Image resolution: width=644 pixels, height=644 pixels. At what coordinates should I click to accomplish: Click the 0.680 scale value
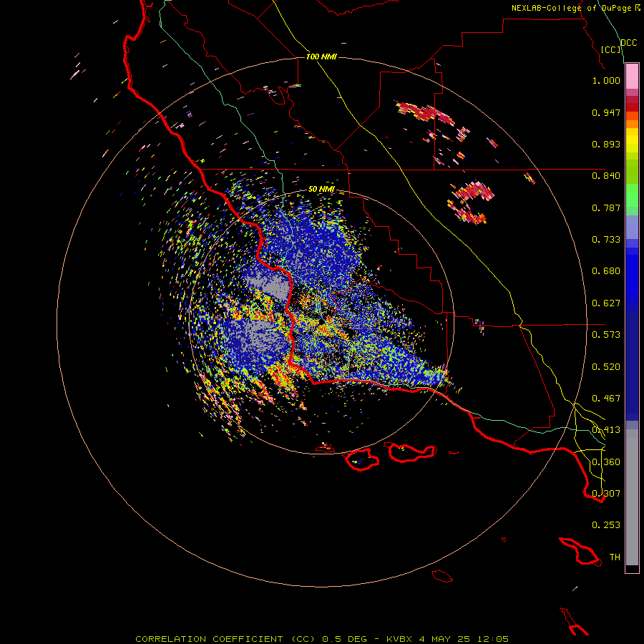[x=606, y=271]
